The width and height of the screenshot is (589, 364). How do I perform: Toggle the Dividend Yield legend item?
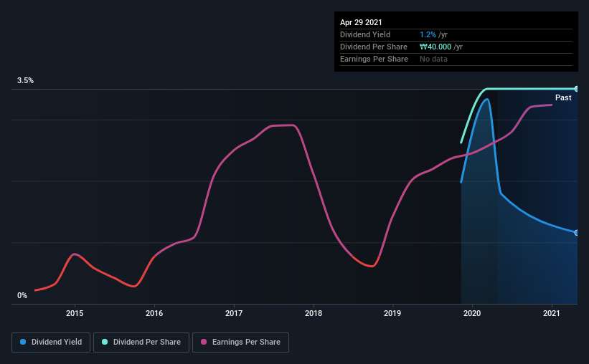coord(51,343)
